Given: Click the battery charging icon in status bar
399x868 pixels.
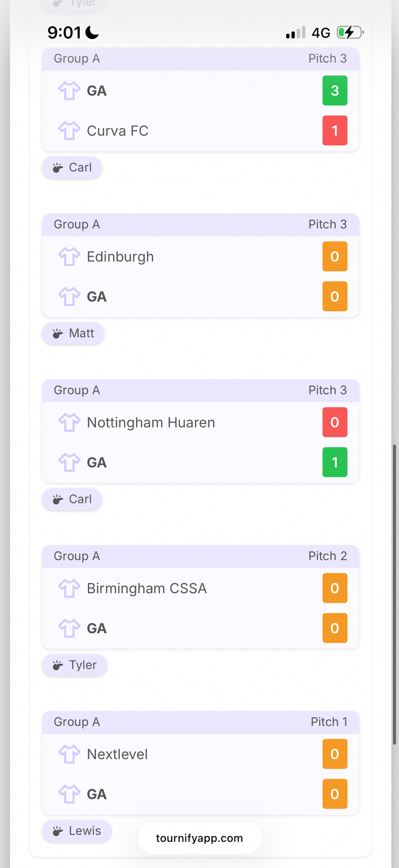Looking at the screenshot, I should point(349,32).
